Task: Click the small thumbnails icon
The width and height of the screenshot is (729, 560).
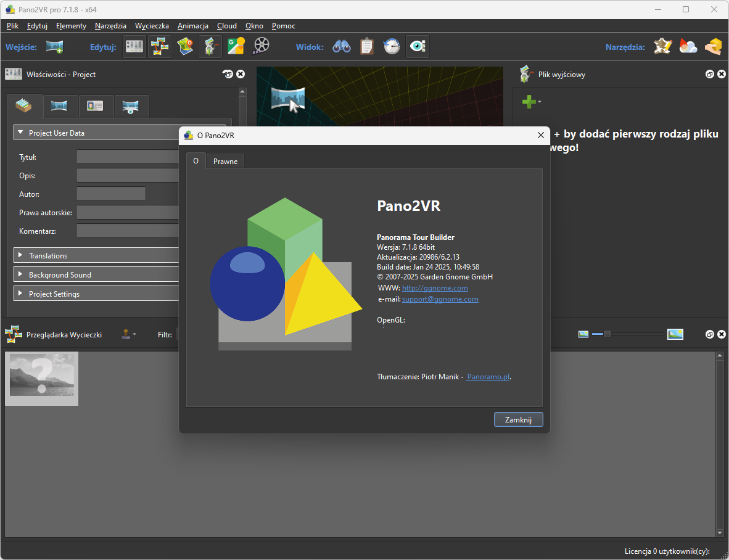Action: 583,334
